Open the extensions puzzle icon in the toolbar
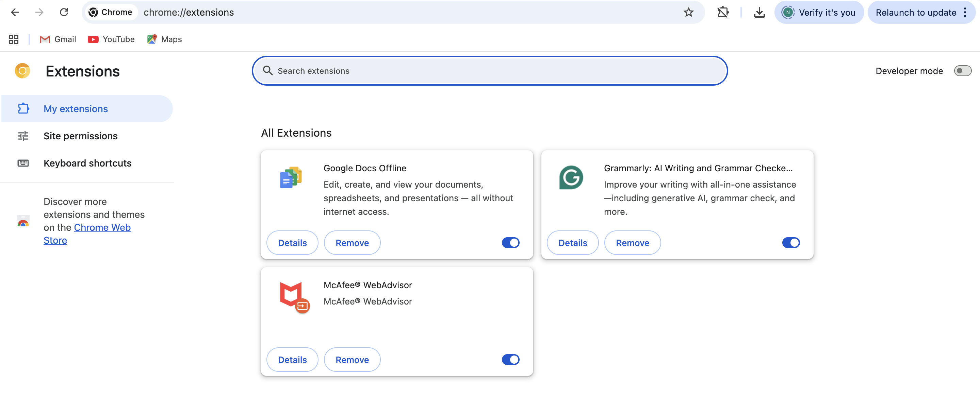The height and width of the screenshot is (399, 980). click(x=722, y=12)
